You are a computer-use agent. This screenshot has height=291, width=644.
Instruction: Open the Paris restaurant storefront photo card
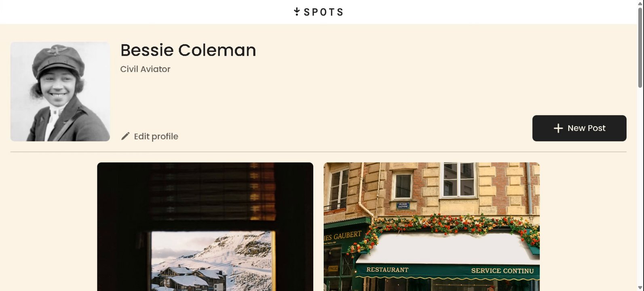point(431,227)
